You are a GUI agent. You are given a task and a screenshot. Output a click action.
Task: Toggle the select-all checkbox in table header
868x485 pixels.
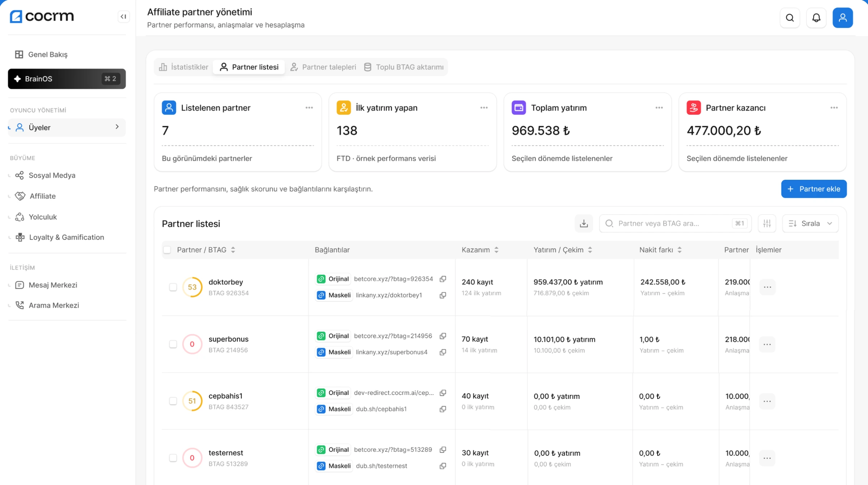[167, 250]
